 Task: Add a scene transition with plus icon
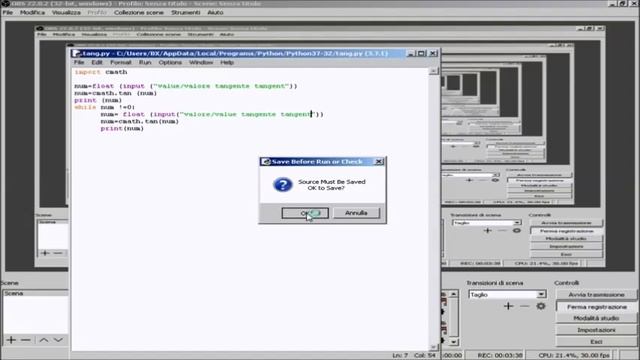(x=508, y=306)
